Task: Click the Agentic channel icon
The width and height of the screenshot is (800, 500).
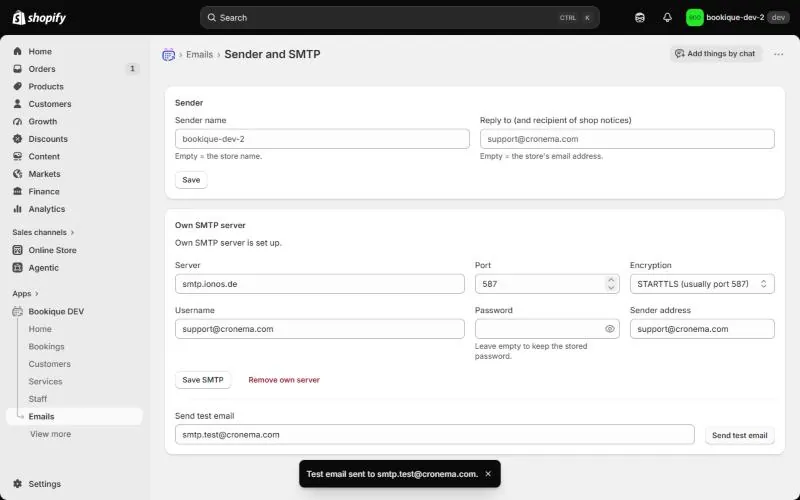Action: tap(18, 267)
